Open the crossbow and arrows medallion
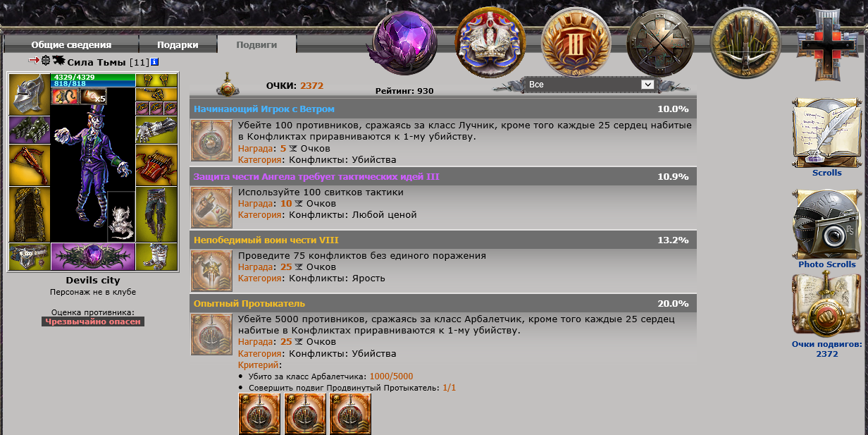Screen dimensions: 868x435 [745, 42]
